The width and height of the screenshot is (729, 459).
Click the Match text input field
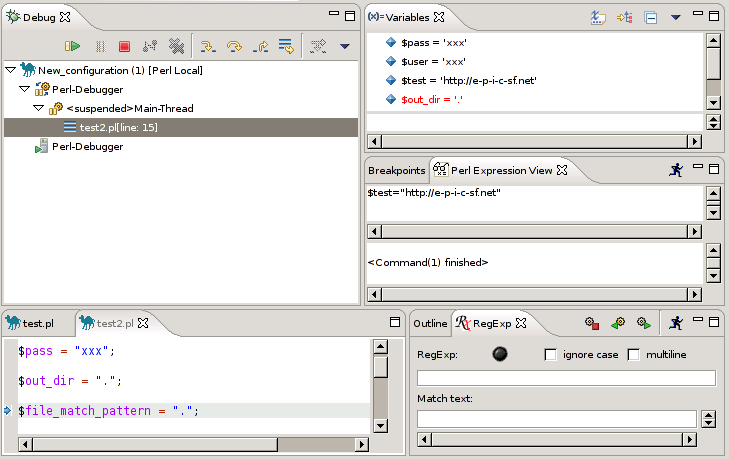[x=557, y=419]
